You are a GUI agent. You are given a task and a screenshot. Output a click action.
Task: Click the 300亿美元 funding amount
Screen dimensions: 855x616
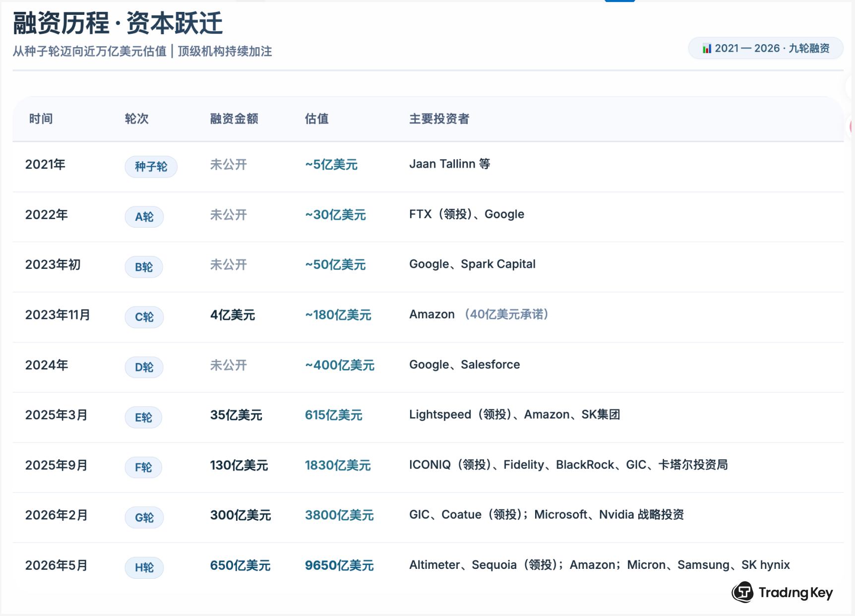click(241, 515)
